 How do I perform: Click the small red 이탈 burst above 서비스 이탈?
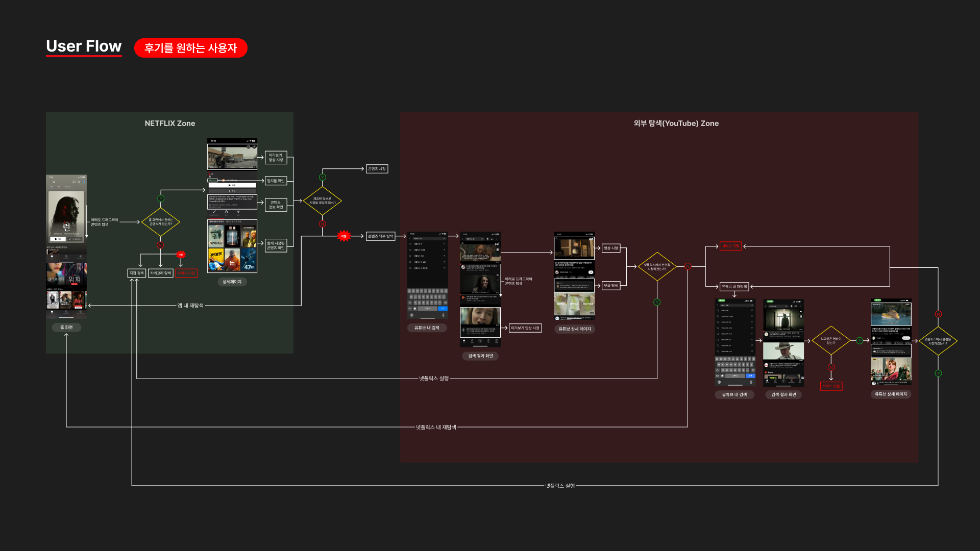181,255
